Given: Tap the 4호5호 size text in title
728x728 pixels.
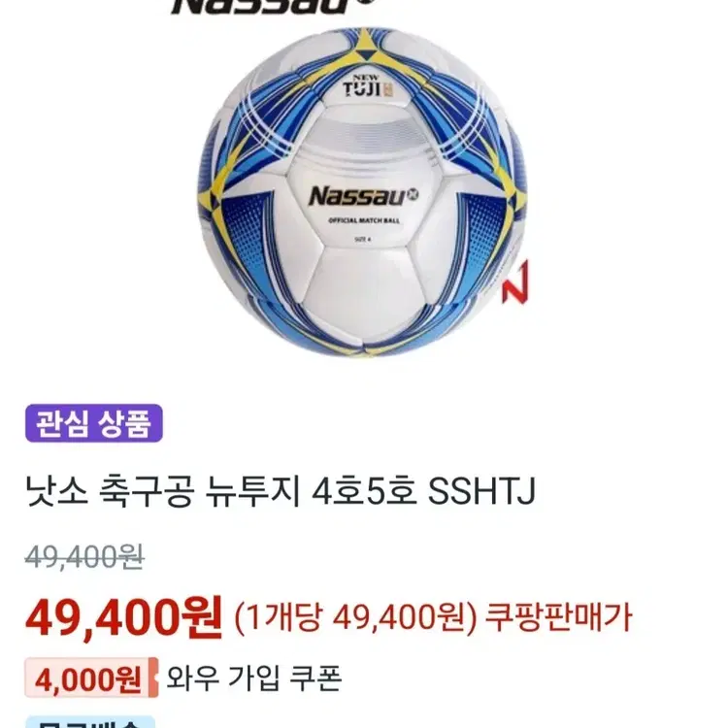Looking at the screenshot, I should [364, 492].
